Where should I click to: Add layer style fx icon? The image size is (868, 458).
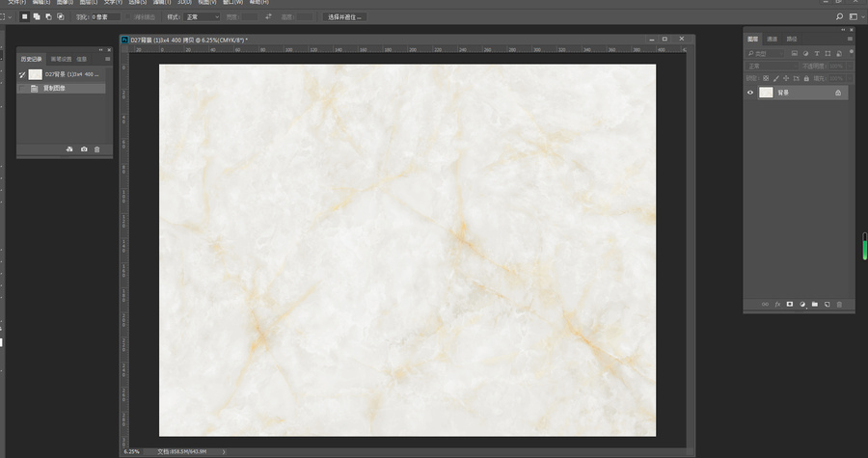click(777, 305)
